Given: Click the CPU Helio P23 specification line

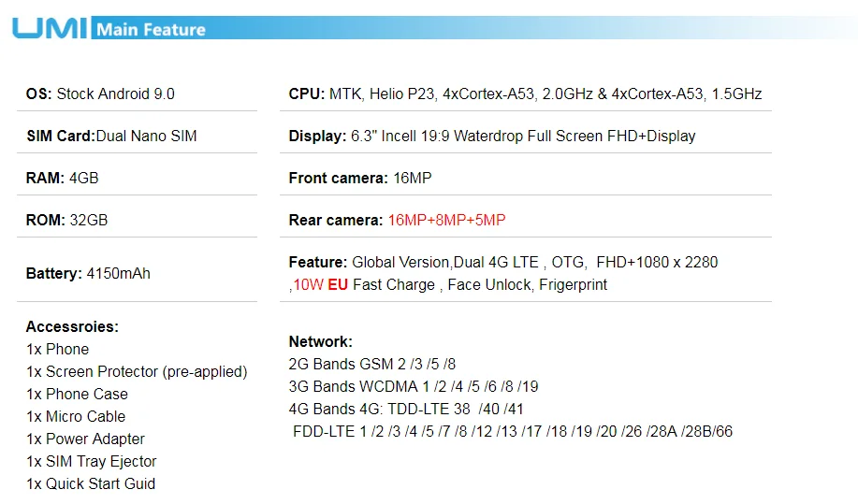Looking at the screenshot, I should 525,94.
